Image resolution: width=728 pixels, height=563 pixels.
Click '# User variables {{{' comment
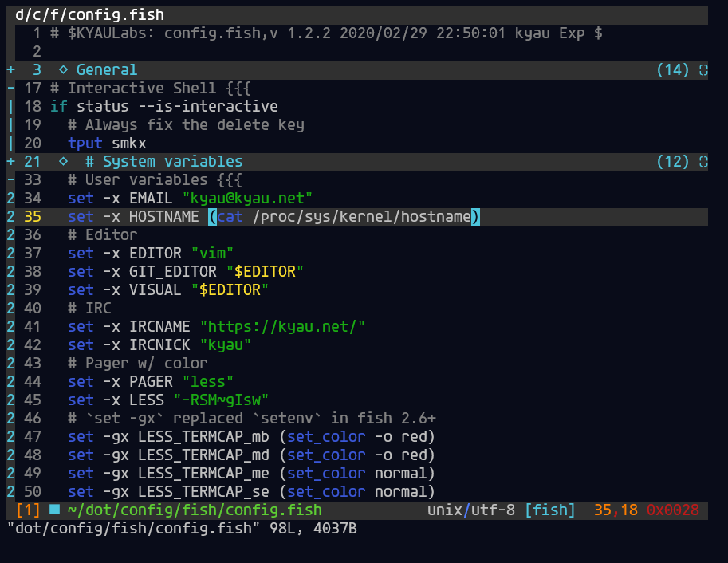click(155, 179)
